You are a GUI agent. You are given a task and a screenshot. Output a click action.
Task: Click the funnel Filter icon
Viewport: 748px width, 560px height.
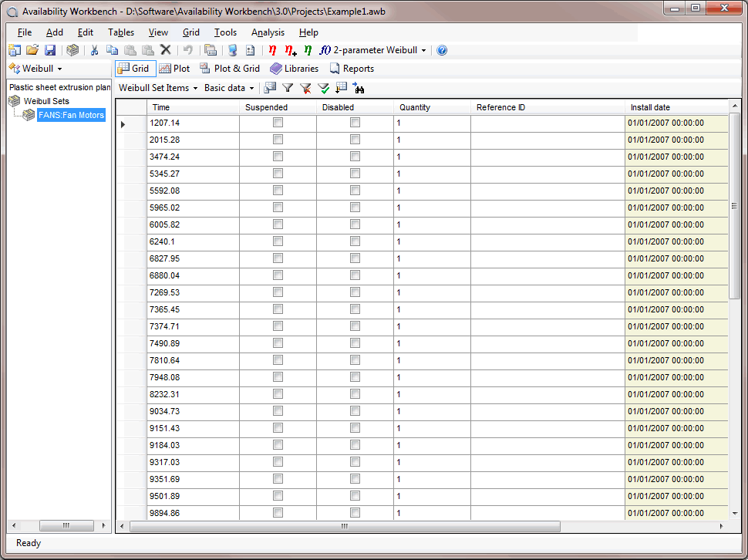288,88
